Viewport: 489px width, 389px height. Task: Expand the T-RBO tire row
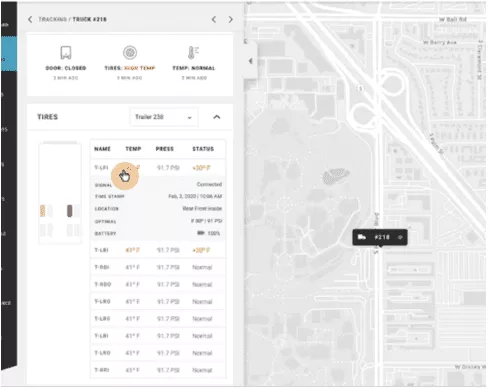(158, 284)
